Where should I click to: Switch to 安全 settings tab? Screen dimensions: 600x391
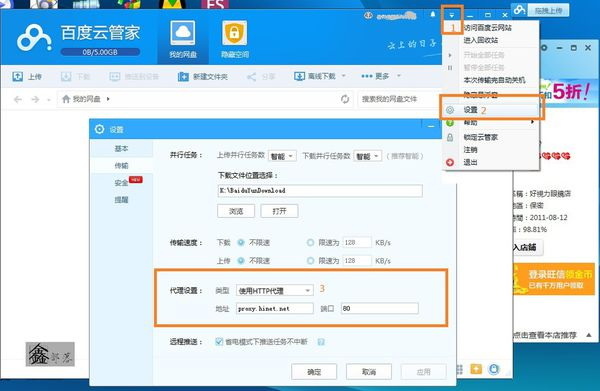121,182
